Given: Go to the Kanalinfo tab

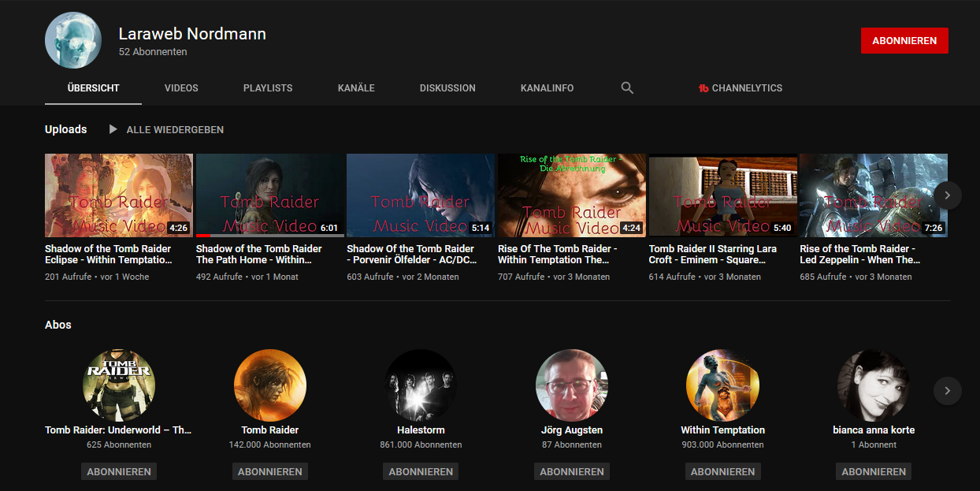Looking at the screenshot, I should tap(547, 88).
